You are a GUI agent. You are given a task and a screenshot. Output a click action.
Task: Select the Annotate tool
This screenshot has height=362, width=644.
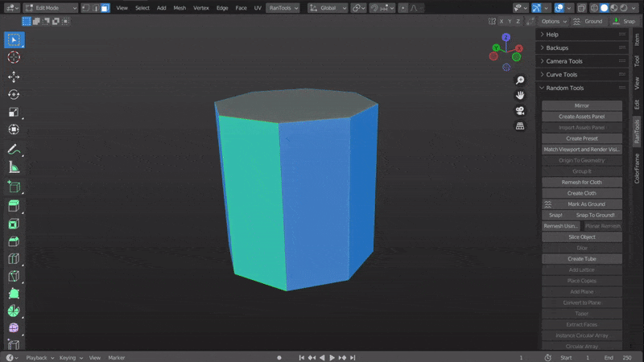[x=14, y=150]
